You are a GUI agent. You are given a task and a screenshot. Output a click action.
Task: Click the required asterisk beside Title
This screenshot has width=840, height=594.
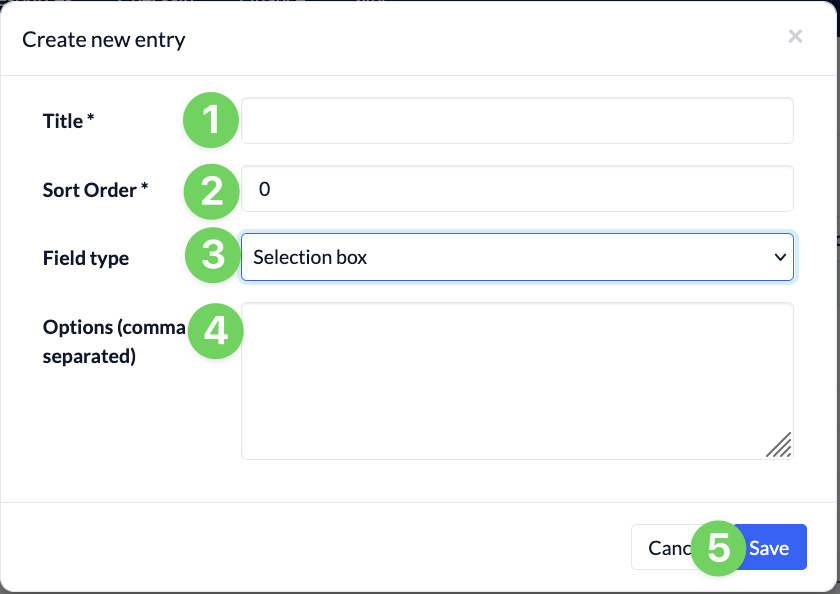click(91, 117)
